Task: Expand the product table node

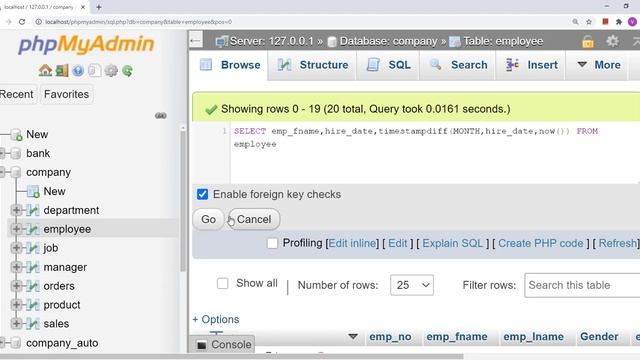Action: tap(16, 304)
